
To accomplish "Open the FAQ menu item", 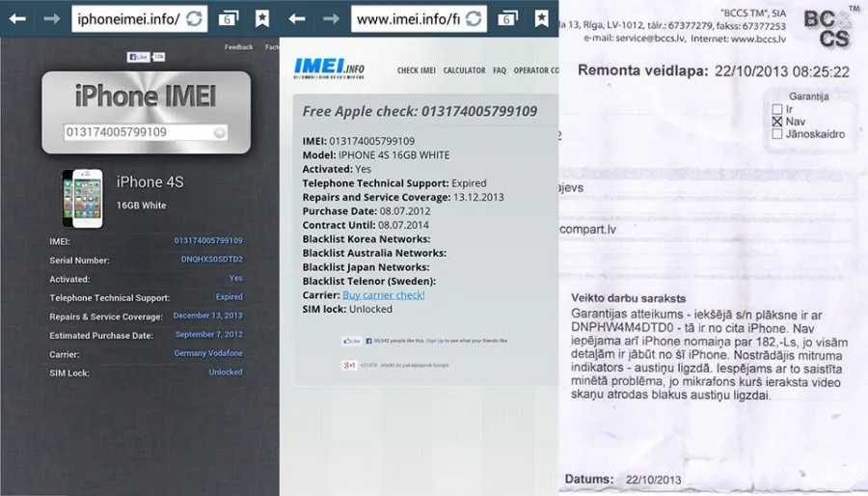I will pos(500,70).
